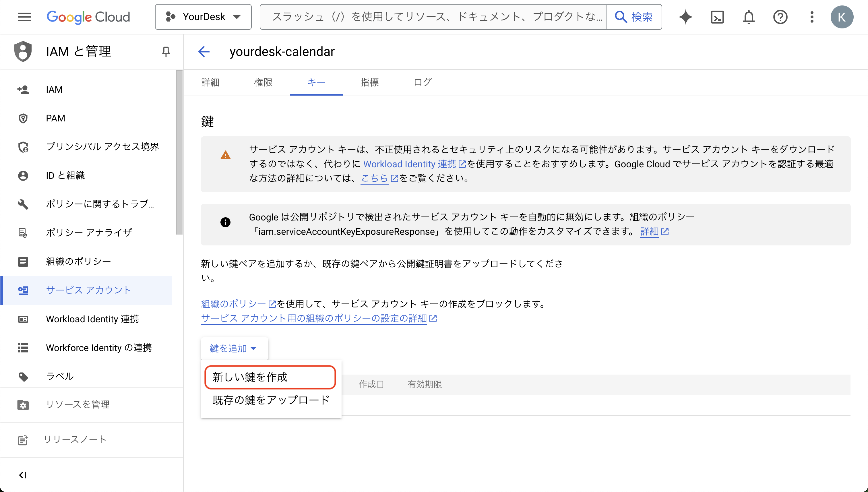This screenshot has width=868, height=492.
Task: Open the main navigation hamburger menu
Action: click(x=24, y=17)
